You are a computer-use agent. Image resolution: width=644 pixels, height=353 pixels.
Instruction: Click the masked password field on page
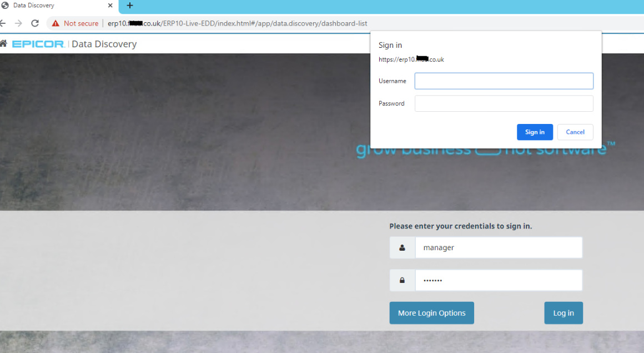[499, 280]
